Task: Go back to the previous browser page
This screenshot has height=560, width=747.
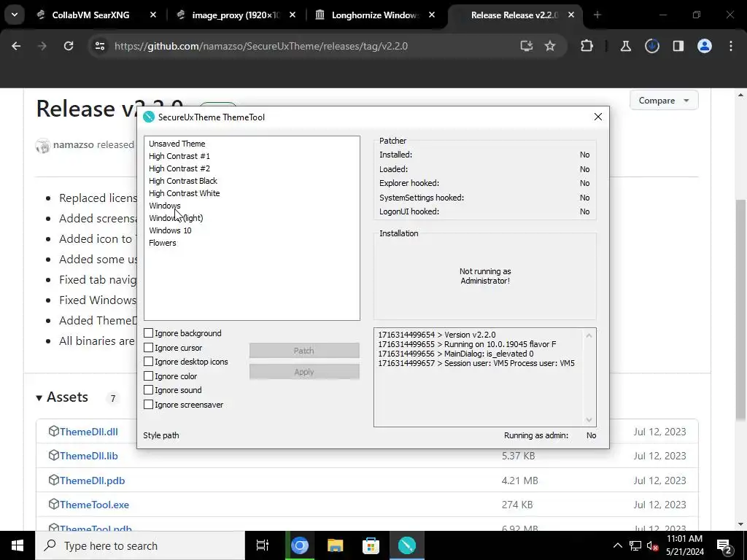Action: click(16, 46)
